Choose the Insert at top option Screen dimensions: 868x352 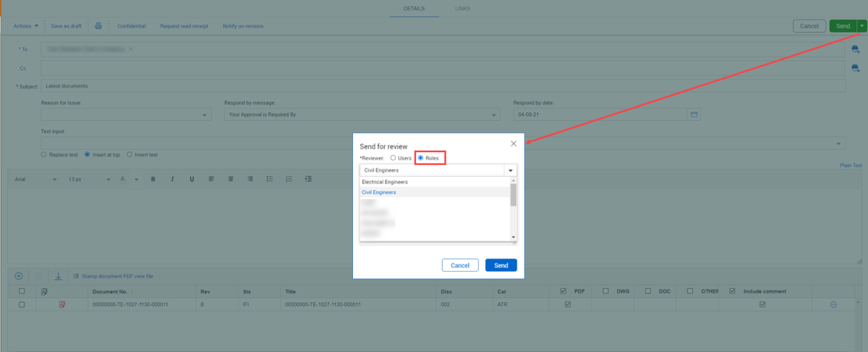88,154
